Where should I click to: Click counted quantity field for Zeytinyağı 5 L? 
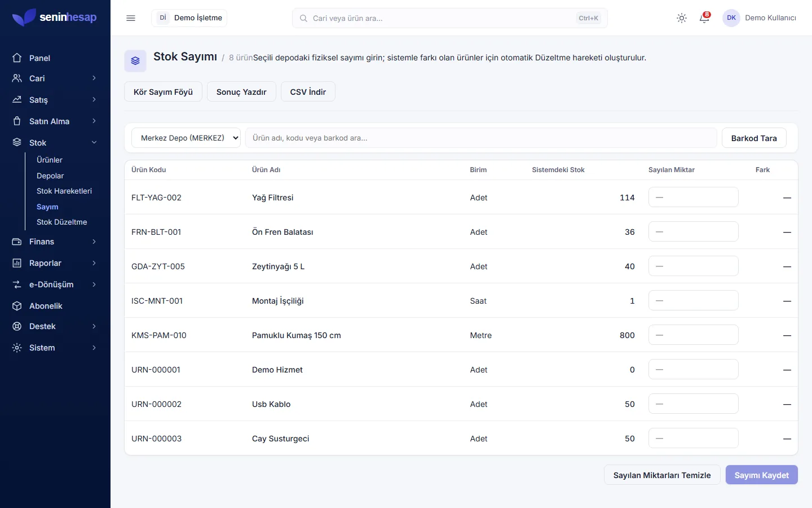coord(694,266)
